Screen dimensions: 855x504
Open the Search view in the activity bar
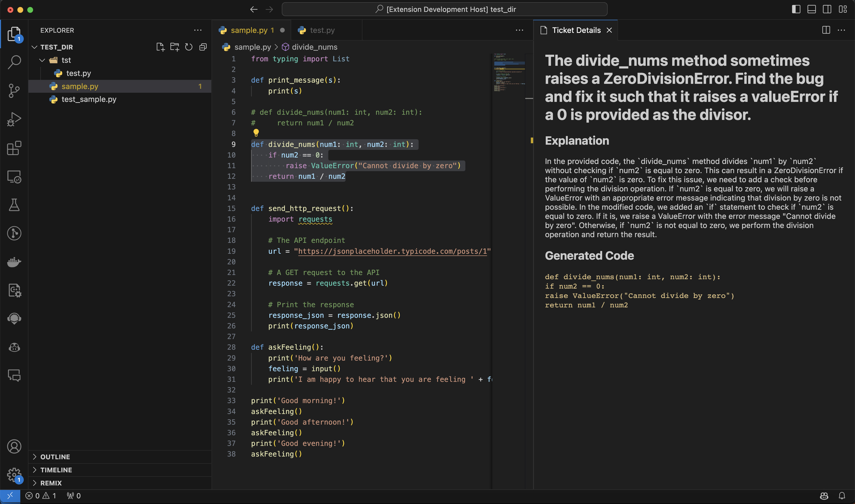[x=14, y=62]
